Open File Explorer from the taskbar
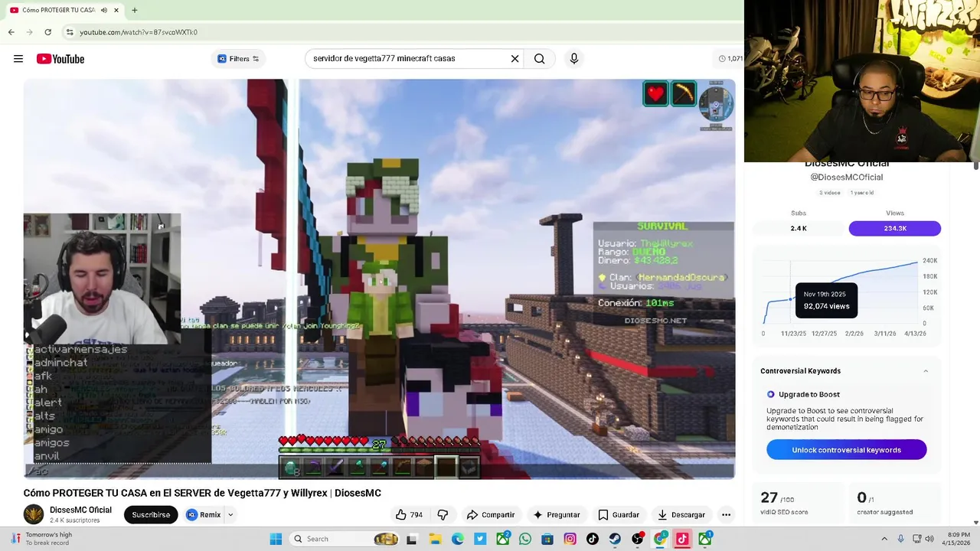980x551 pixels. pyautogui.click(x=435, y=539)
